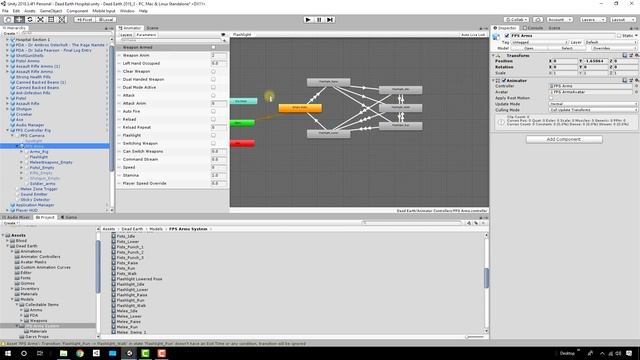Open Animator component gear menu
The height and width of the screenshot is (360, 640).
coord(636,80)
